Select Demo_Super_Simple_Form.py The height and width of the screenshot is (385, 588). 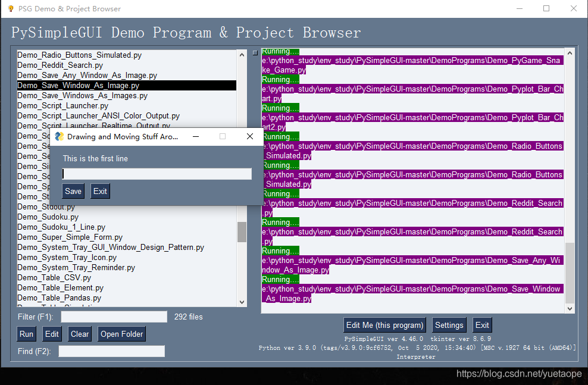[127, 237]
